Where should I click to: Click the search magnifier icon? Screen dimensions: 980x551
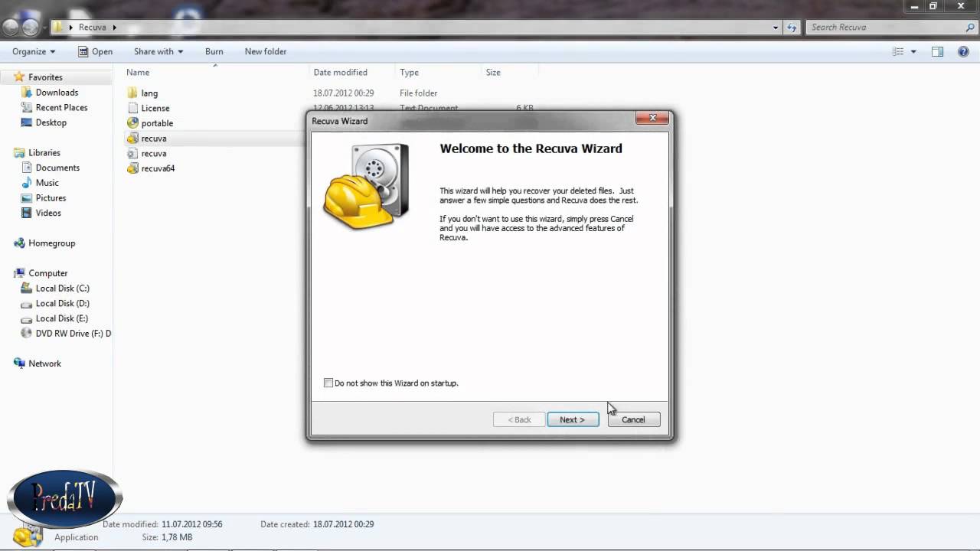(x=970, y=27)
